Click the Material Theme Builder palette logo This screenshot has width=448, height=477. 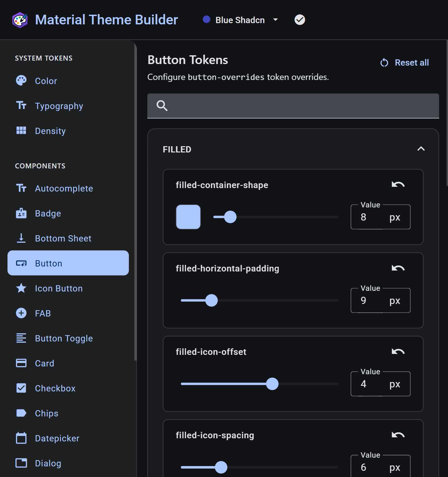[20, 20]
